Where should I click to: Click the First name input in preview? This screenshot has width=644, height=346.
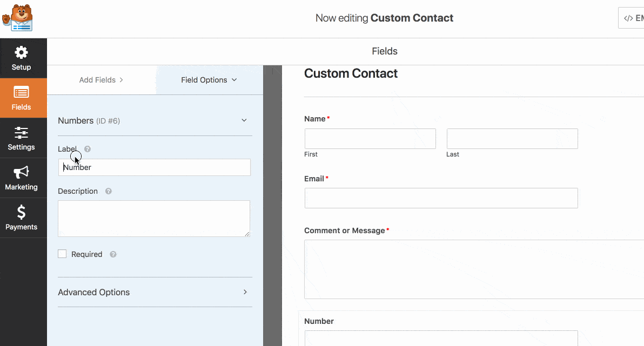[370, 139]
